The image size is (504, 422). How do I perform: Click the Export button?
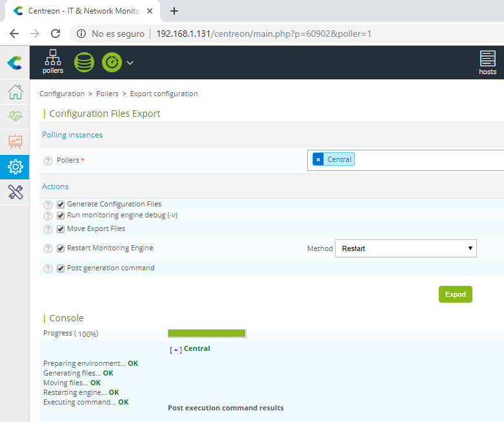(456, 294)
